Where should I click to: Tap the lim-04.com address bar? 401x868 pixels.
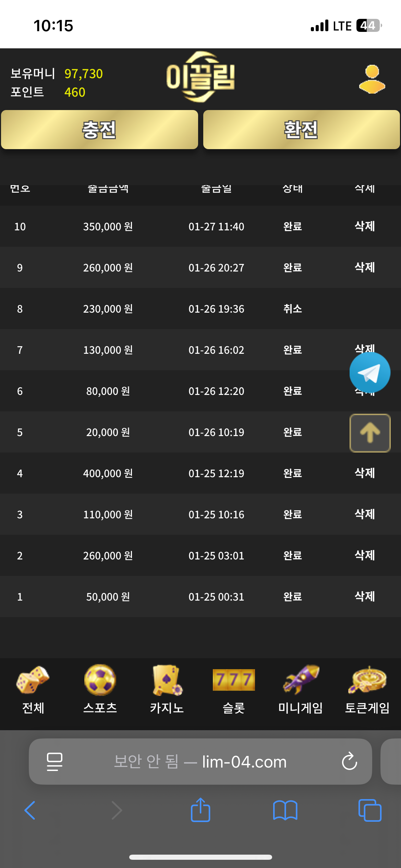[x=200, y=761]
